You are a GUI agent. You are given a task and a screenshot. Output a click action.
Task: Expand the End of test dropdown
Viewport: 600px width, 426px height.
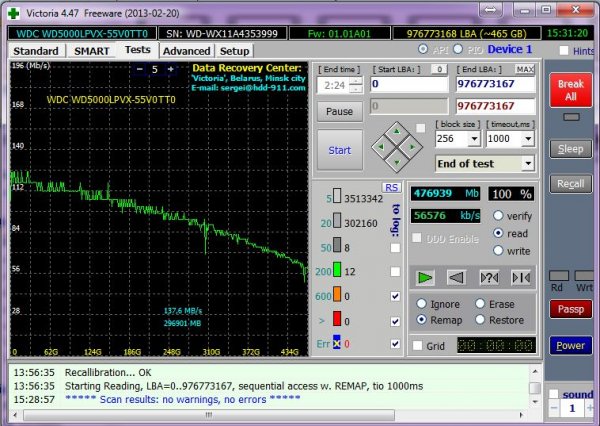[x=527, y=163]
